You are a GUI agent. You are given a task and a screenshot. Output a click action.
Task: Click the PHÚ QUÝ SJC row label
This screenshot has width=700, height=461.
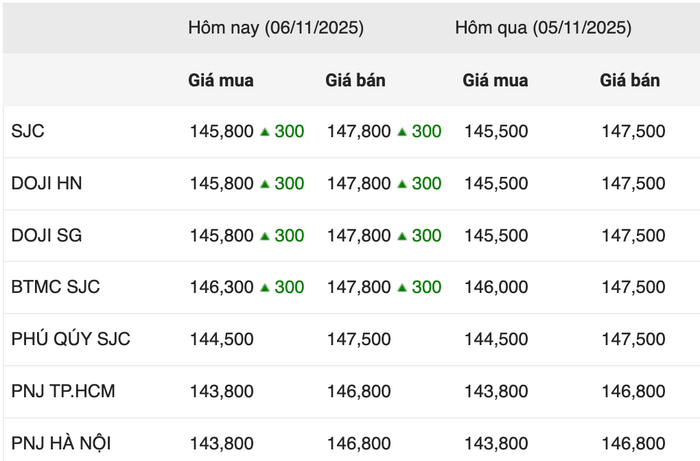(70, 339)
